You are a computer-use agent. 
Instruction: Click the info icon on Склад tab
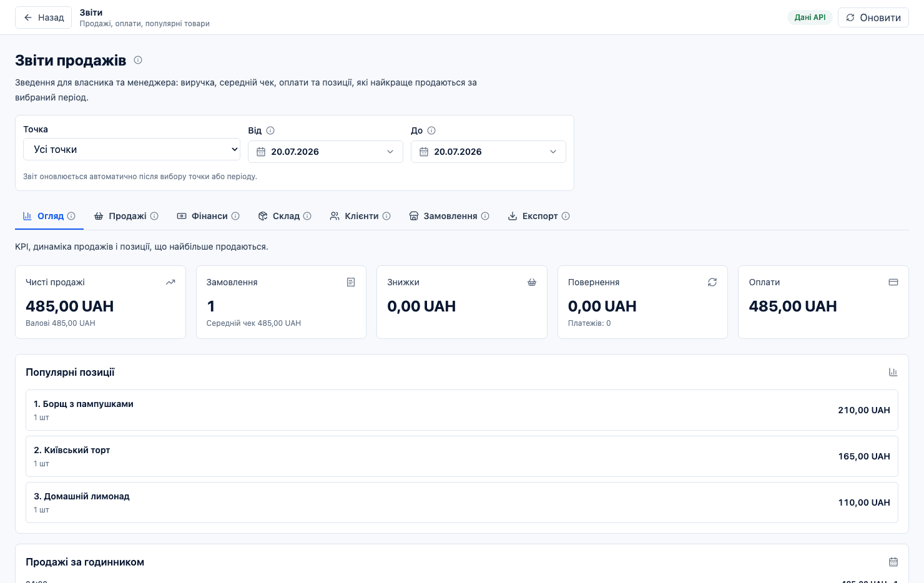[x=307, y=216]
